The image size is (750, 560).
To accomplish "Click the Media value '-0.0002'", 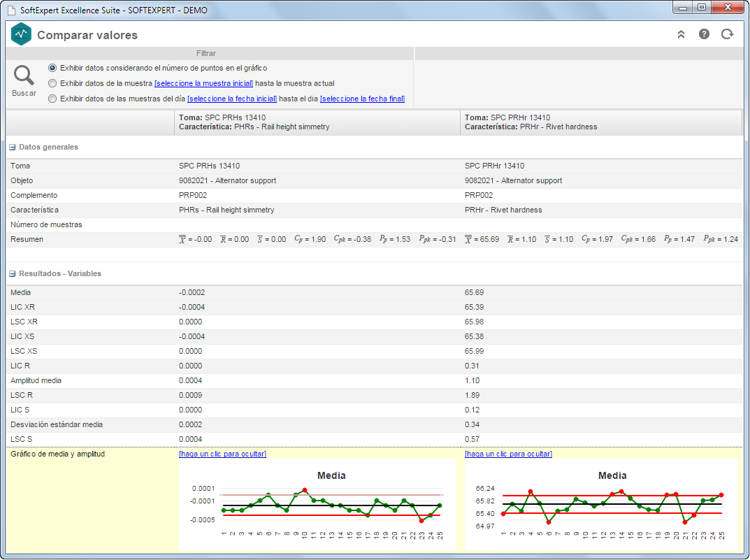I will point(192,293).
